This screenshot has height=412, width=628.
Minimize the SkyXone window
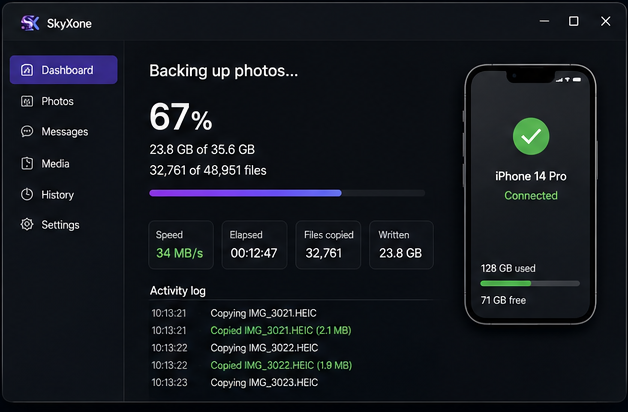[544, 21]
